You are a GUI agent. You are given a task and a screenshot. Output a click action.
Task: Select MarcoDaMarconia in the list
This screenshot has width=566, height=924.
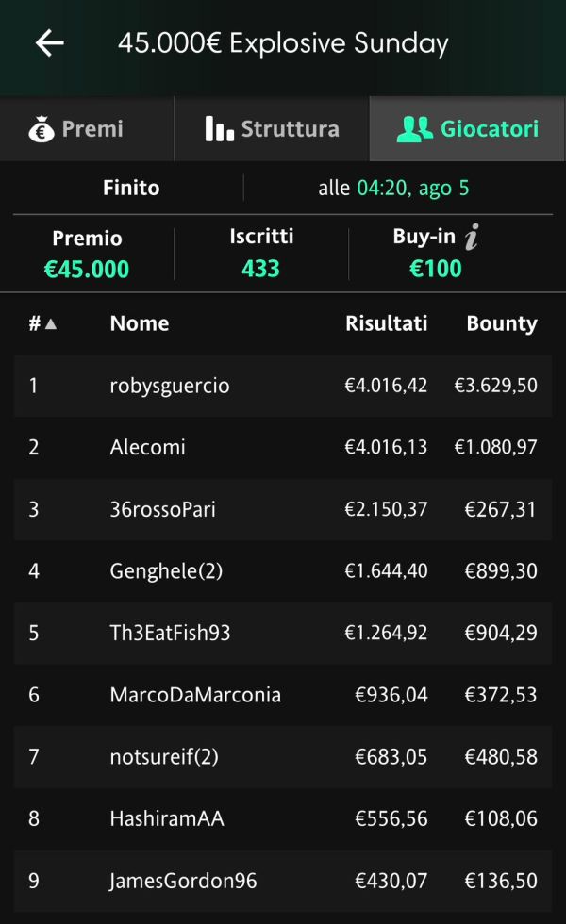coord(283,695)
